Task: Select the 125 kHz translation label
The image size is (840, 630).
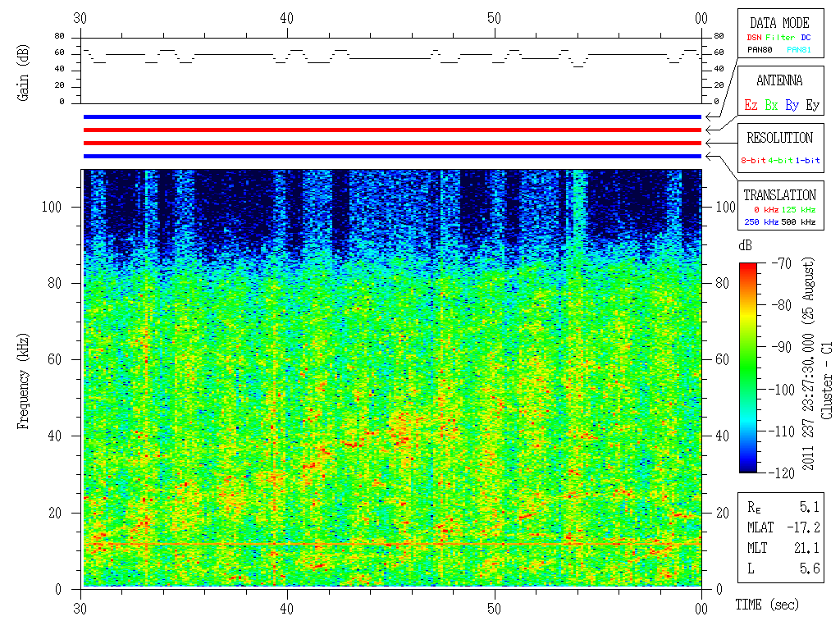Action: [798, 209]
